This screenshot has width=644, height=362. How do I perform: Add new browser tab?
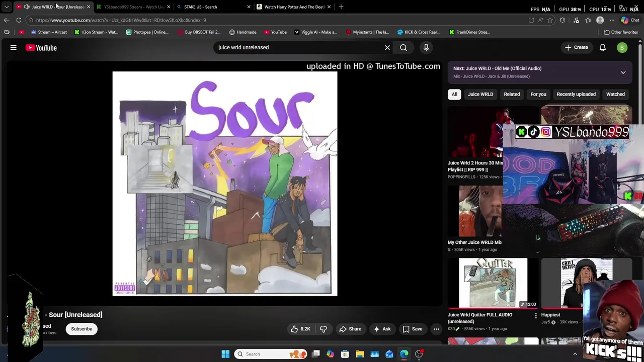[341, 7]
